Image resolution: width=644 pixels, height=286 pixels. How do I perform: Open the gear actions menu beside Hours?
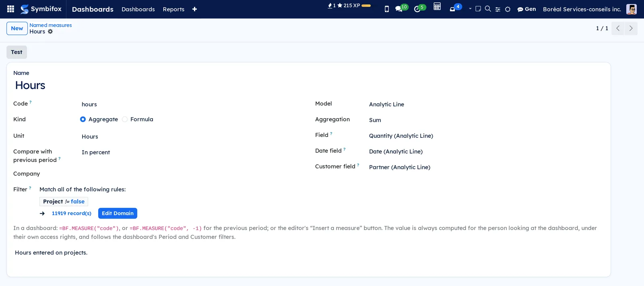click(x=50, y=31)
